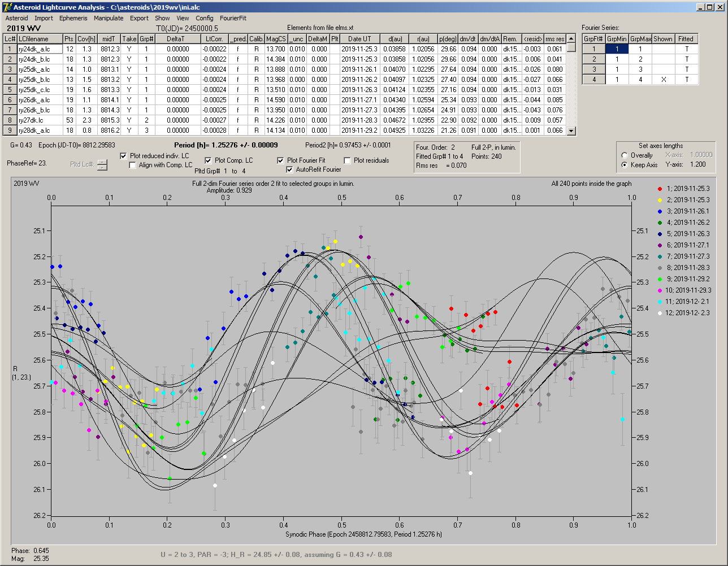Click the lightcurve table scroll down arrow

571,131
